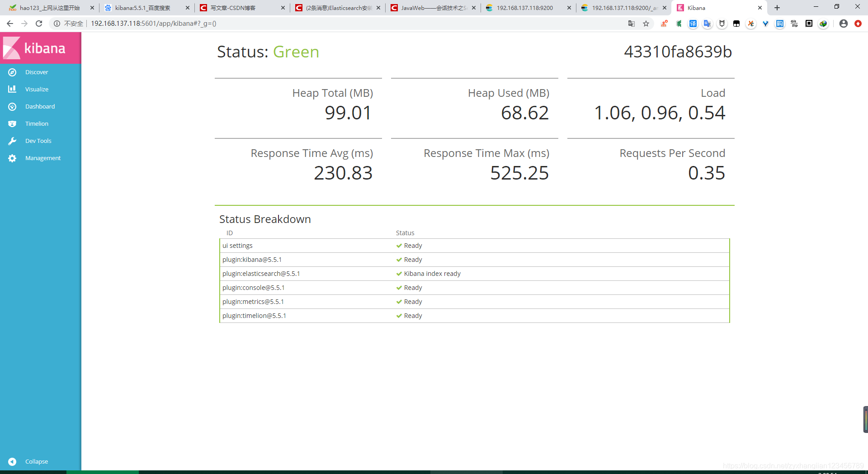Select the Management menu label
The height and width of the screenshot is (474, 868).
point(43,158)
